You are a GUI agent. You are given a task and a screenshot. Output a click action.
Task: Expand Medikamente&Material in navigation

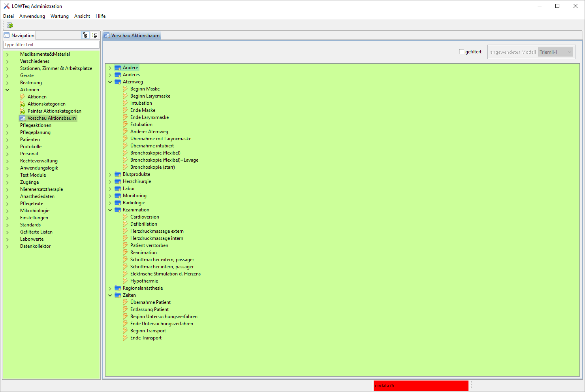pyautogui.click(x=8, y=54)
